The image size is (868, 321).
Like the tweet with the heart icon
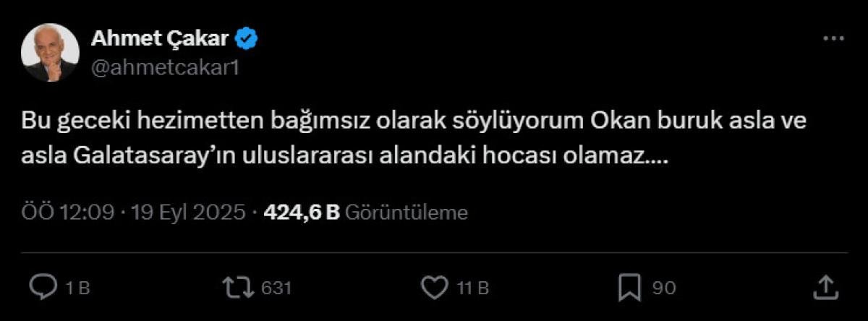point(435,288)
